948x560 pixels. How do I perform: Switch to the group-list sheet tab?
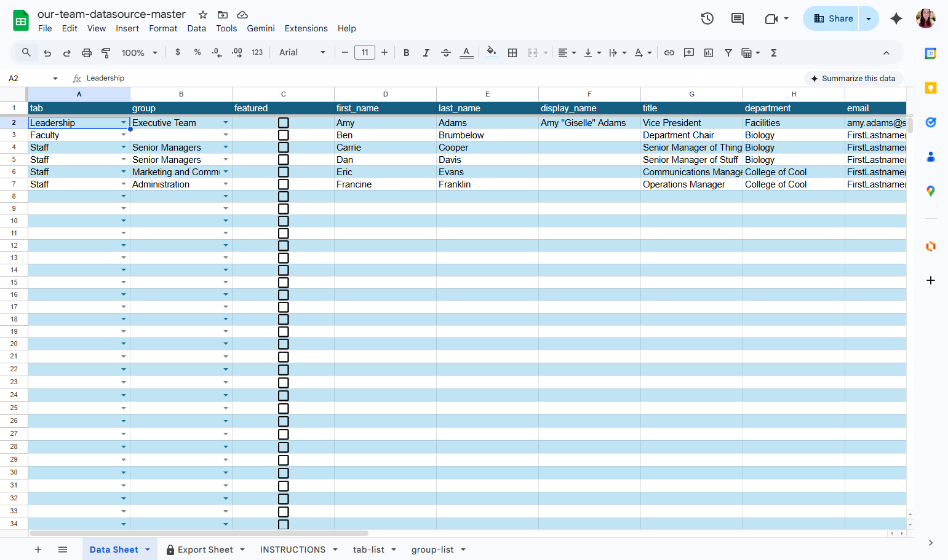pos(432,550)
